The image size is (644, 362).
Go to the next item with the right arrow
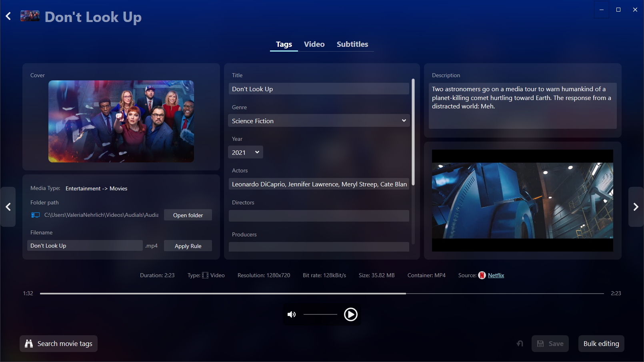click(636, 207)
